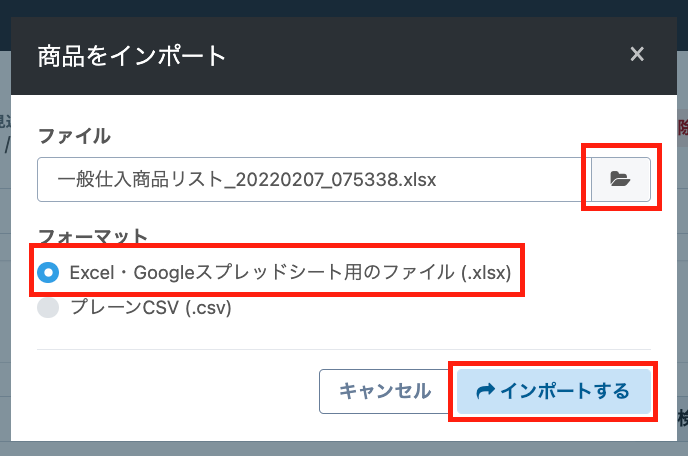Select the プレーンCSV (.csv) radio button

point(48,308)
